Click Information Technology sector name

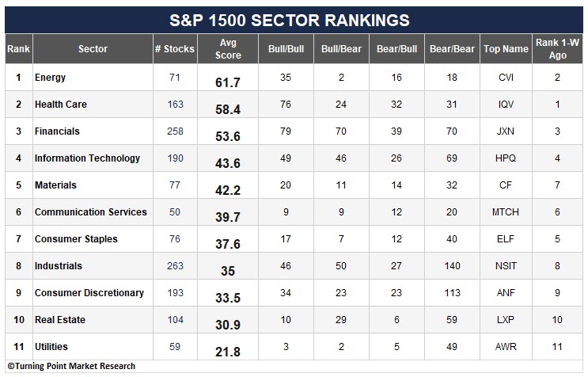[x=87, y=158]
